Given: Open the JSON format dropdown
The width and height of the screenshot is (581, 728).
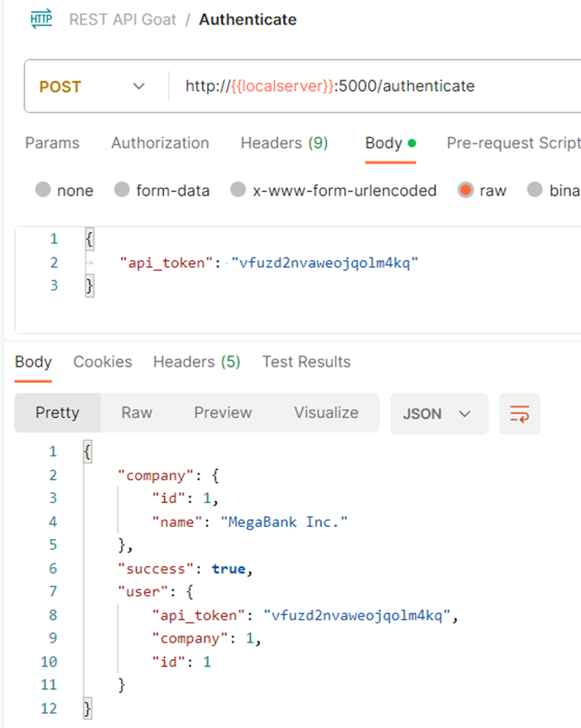Looking at the screenshot, I should [438, 414].
